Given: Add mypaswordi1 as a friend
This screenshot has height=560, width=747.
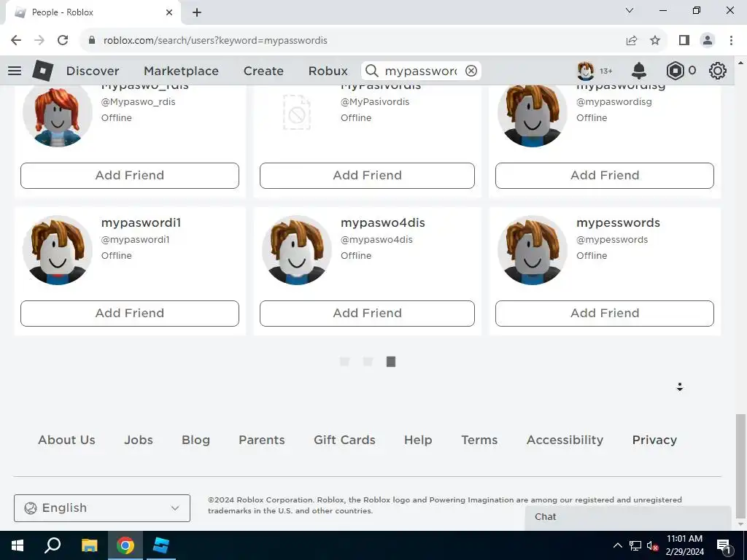Looking at the screenshot, I should pos(130,314).
